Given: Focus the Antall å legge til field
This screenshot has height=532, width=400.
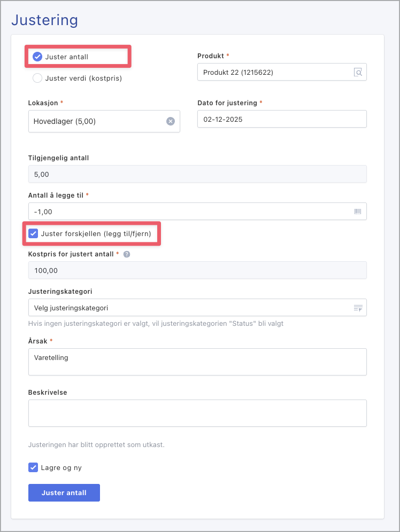Looking at the screenshot, I should (x=187, y=212).
